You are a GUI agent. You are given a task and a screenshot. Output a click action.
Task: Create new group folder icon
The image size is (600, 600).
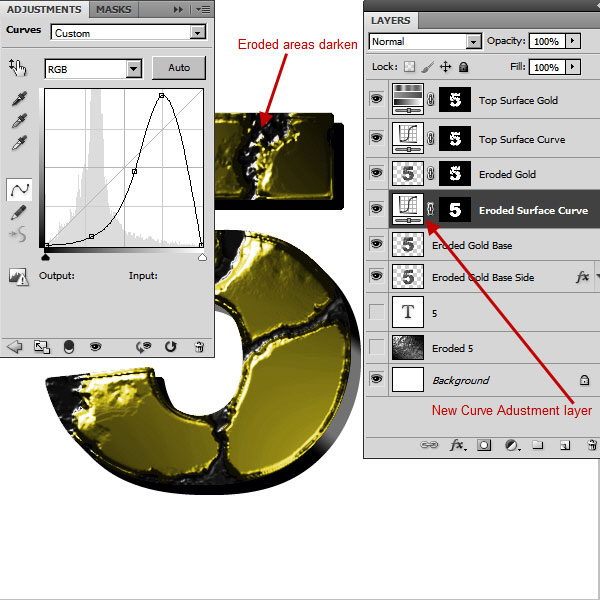click(538, 445)
